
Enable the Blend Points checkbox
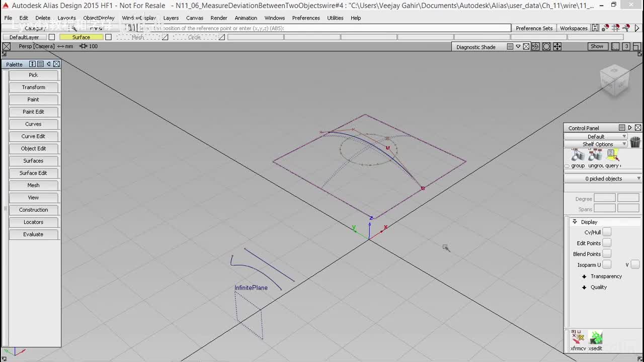(607, 254)
